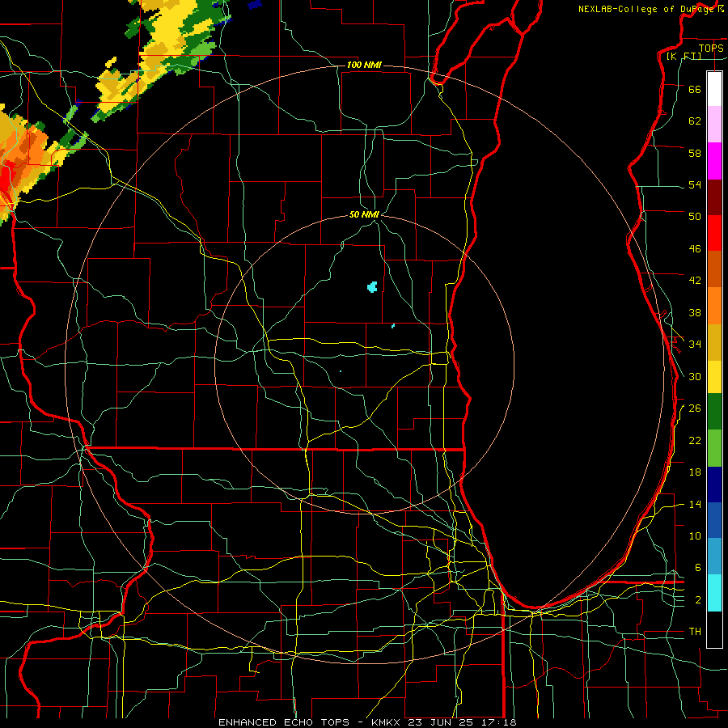
Task: Select the dark green legend band
Action: [714, 412]
